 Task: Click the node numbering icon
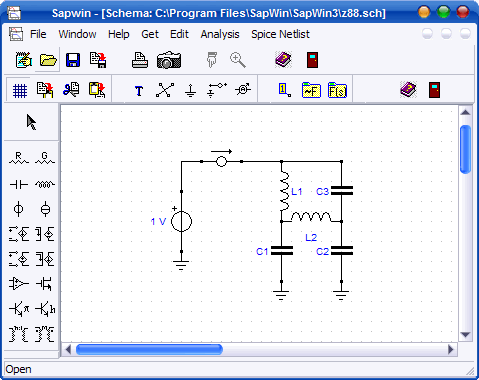click(x=284, y=90)
